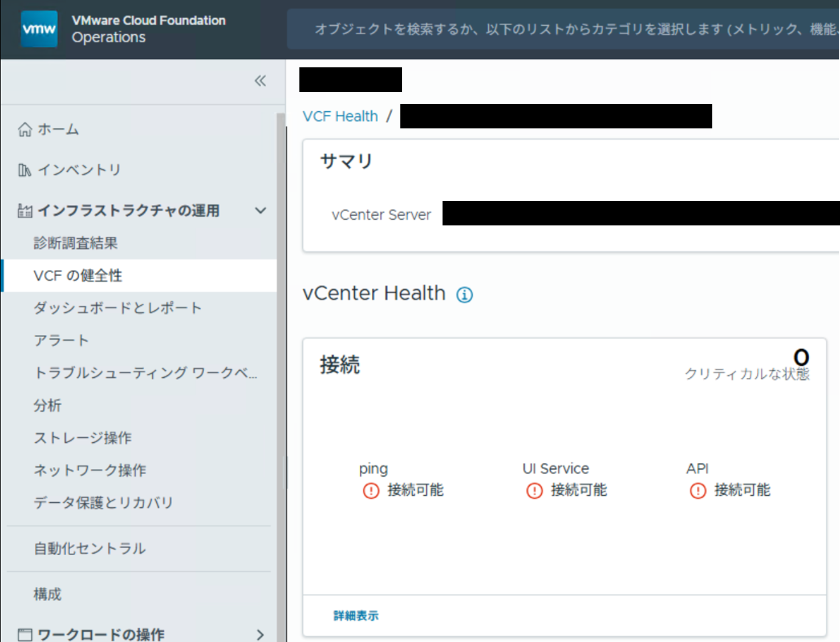The image size is (840, 642).
Task: Open ダッシュボードとレポート menu item
Action: tap(117, 308)
